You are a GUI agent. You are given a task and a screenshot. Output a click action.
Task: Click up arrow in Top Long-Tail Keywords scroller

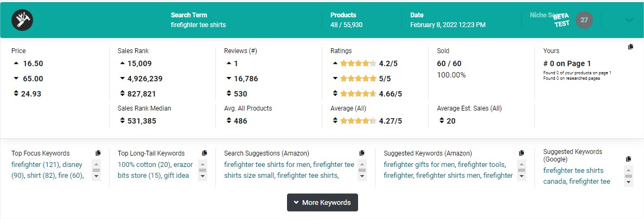(202, 163)
